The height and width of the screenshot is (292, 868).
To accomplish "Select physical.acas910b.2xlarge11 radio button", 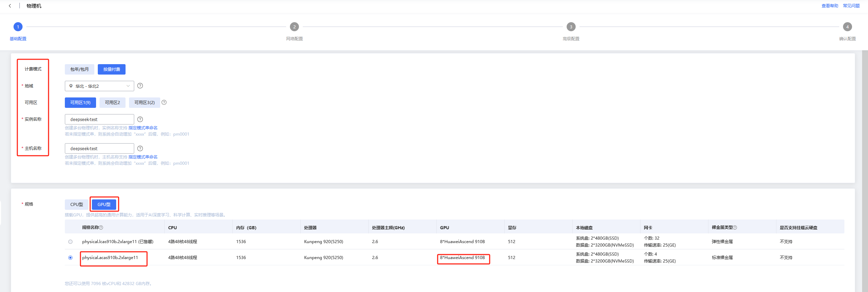I will [x=70, y=258].
